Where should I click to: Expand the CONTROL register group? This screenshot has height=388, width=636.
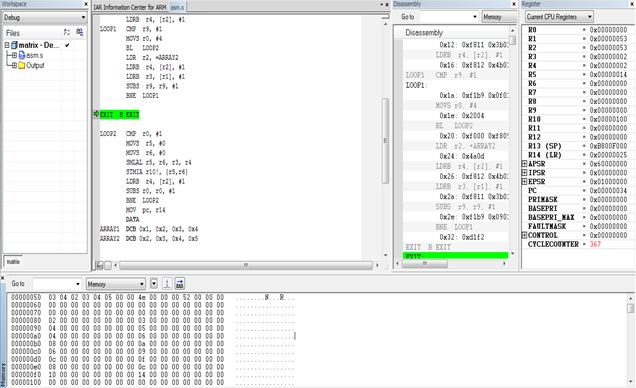[x=524, y=235]
